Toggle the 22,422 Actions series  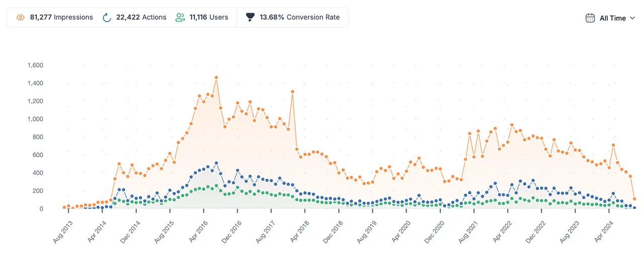[134, 17]
